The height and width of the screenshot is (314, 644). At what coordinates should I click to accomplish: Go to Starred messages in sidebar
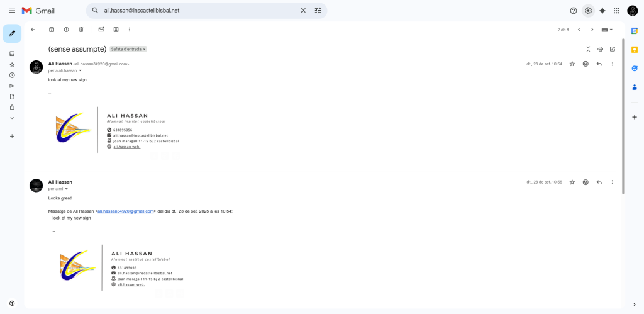coord(12,64)
